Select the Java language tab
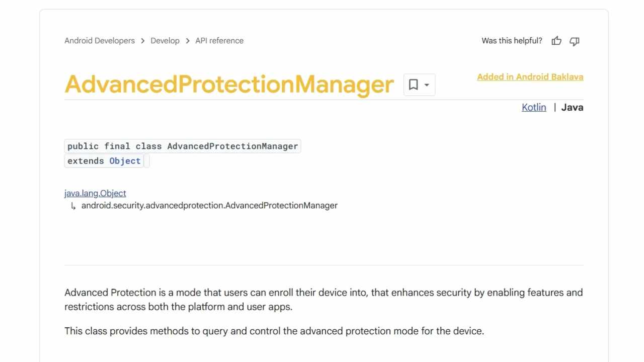Image resolution: width=644 pixels, height=362 pixels. coord(572,107)
